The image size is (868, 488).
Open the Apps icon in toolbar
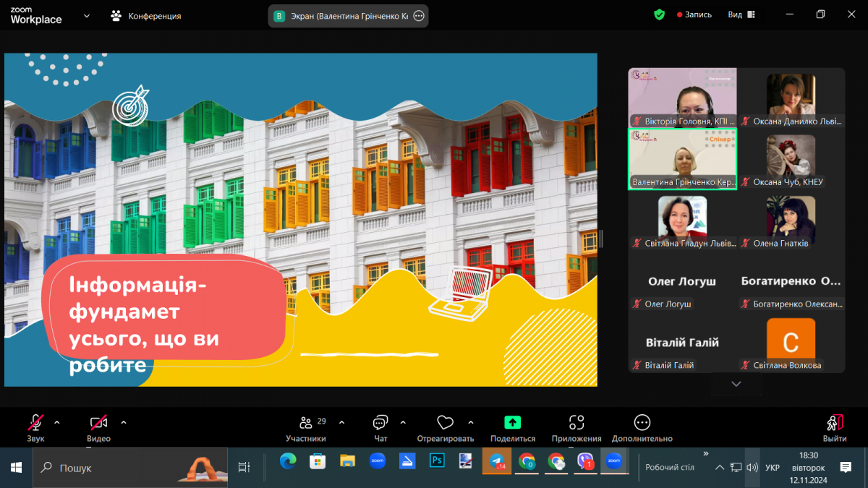(x=576, y=423)
